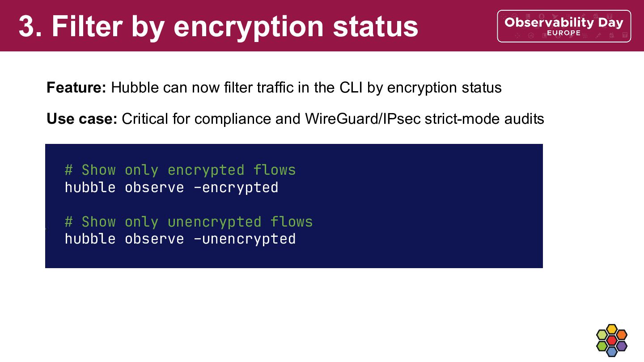
Task: Click the blue bottom hexagon
Action: click(x=612, y=351)
